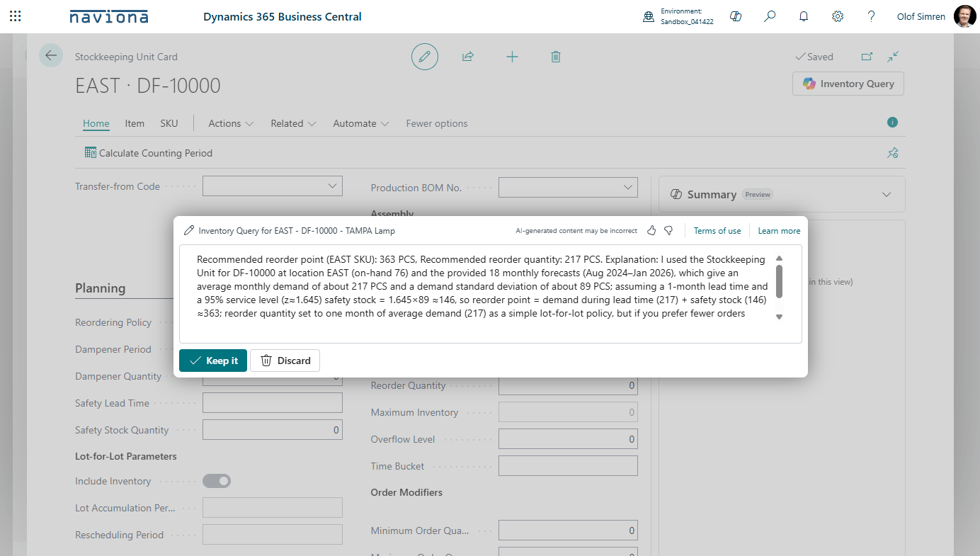This screenshot has width=980, height=556.
Task: Give thumbs up to AI response
Action: tap(651, 231)
